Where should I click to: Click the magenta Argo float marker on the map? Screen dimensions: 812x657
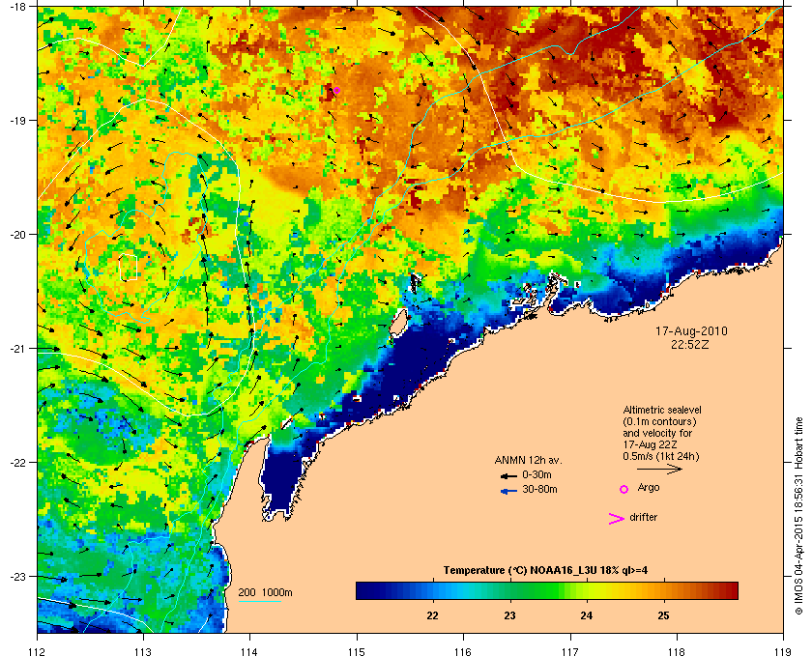pyautogui.click(x=336, y=90)
